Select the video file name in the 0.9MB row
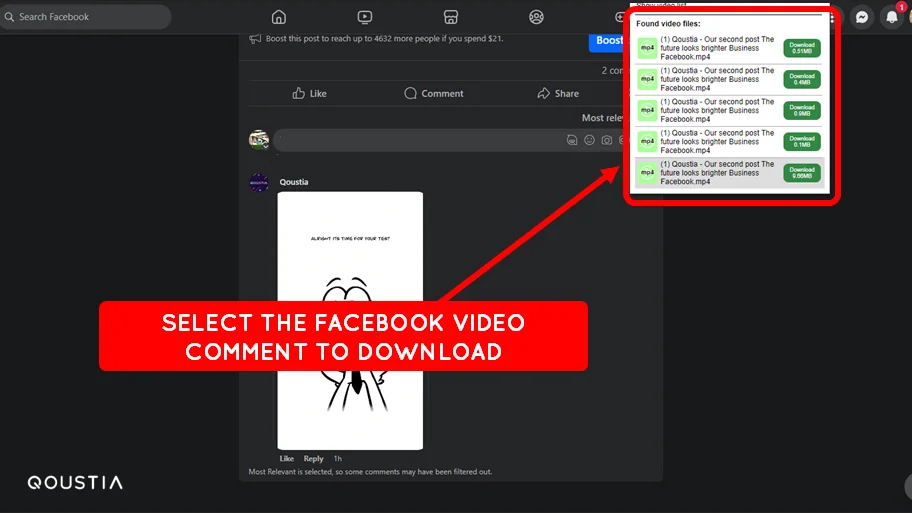 (x=718, y=111)
